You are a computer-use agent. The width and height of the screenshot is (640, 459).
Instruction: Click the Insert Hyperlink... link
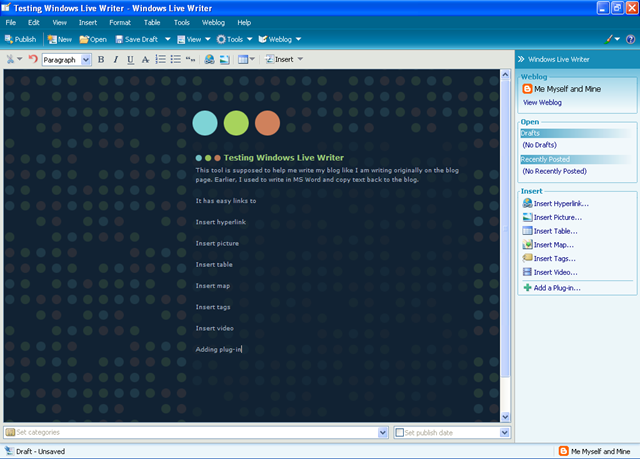pos(561,204)
